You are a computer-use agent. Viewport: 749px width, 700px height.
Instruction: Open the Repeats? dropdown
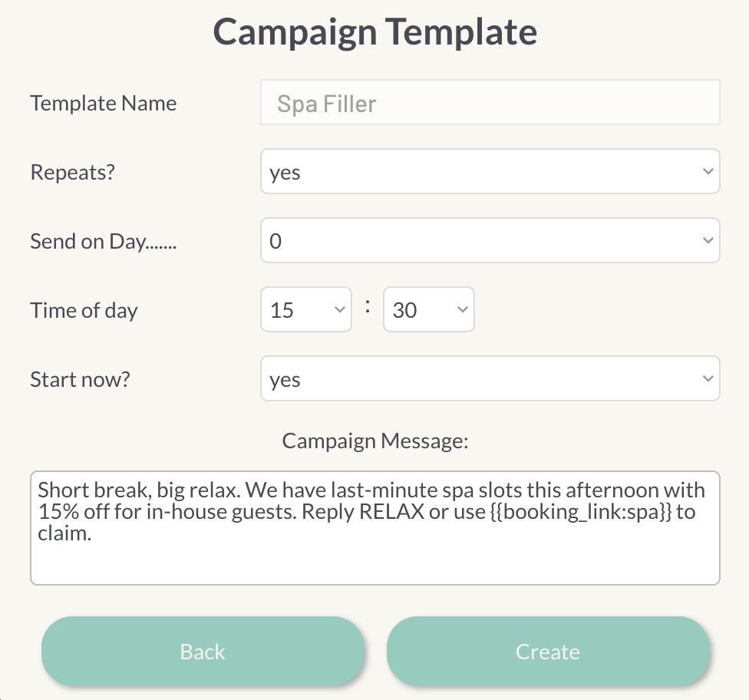(490, 171)
